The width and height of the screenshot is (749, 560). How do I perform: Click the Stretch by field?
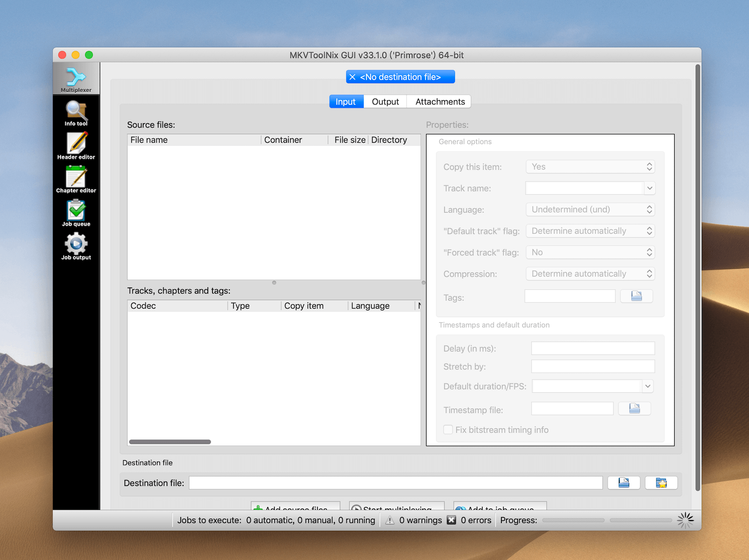click(593, 367)
